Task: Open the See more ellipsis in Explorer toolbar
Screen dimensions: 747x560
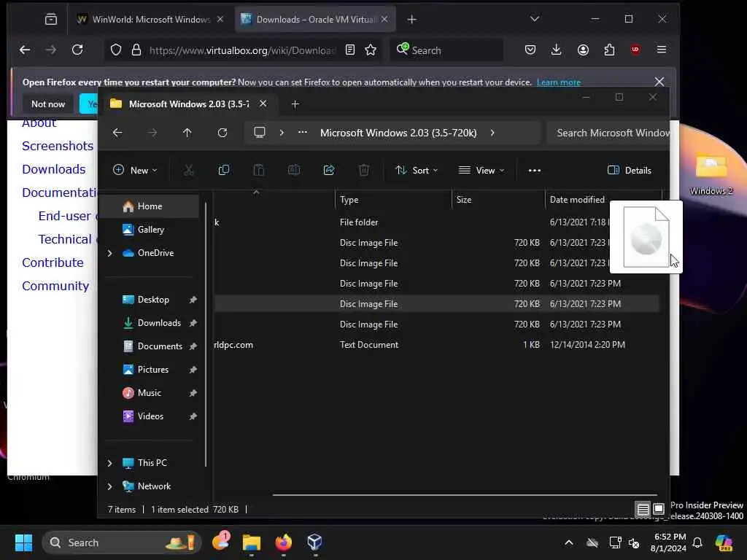Action: (x=535, y=170)
